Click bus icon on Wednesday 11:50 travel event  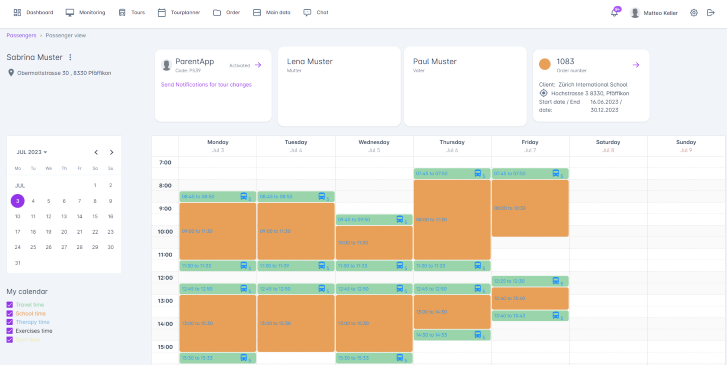(400, 266)
